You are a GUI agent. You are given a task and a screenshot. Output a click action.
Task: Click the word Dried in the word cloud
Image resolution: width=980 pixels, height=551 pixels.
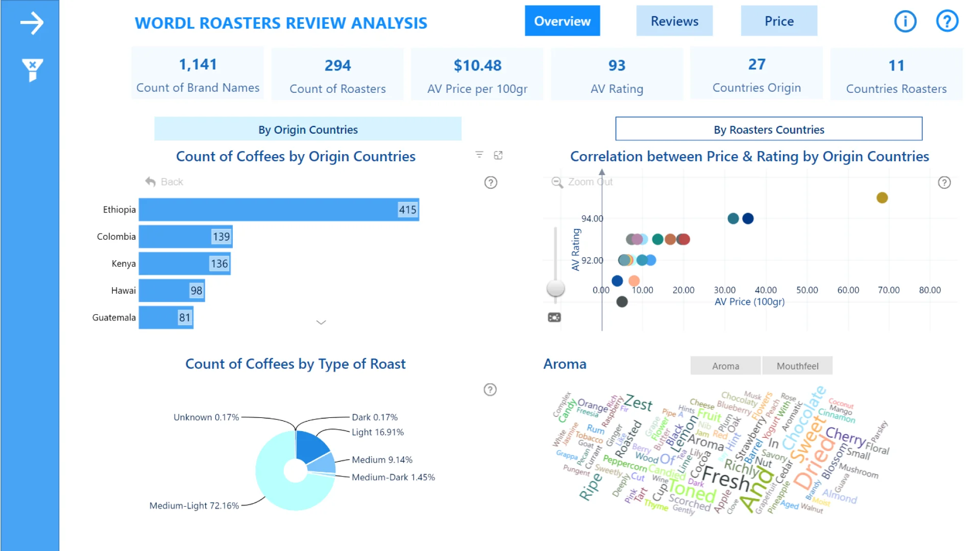click(x=814, y=462)
